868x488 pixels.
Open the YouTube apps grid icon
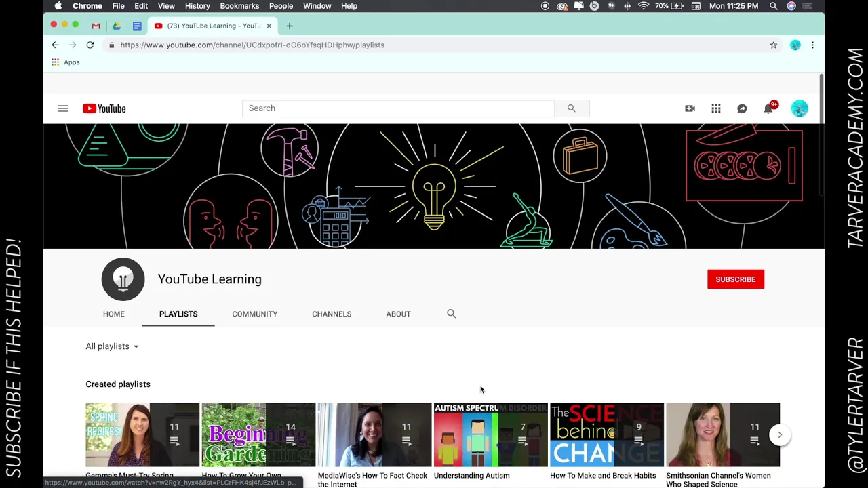[x=716, y=108]
